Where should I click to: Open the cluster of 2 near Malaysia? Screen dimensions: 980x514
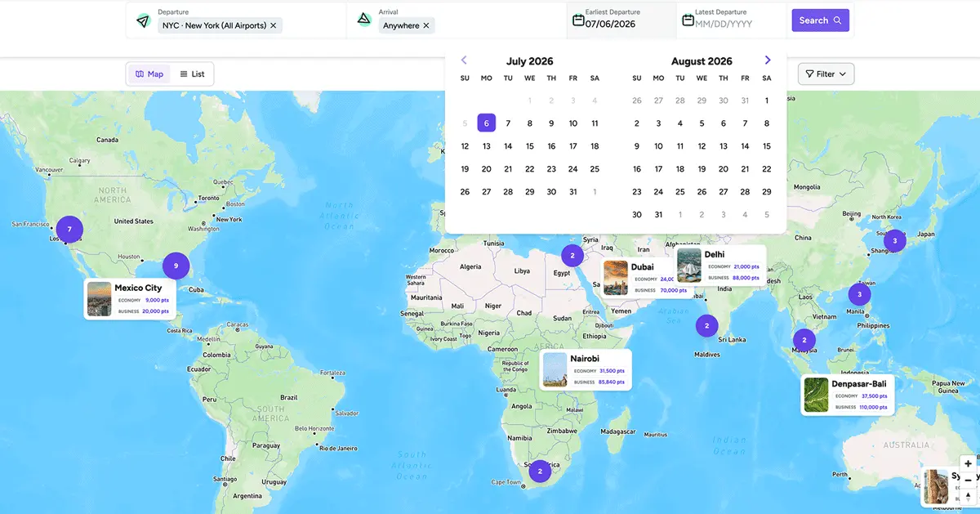tap(804, 339)
